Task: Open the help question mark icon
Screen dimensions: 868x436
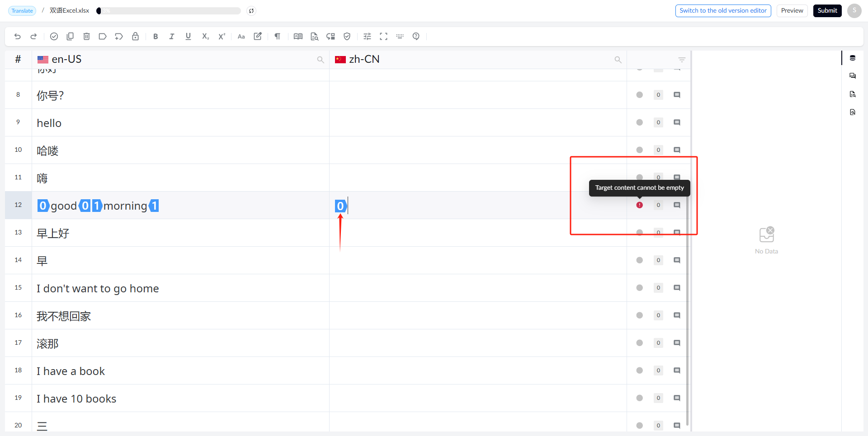Action: tap(416, 36)
